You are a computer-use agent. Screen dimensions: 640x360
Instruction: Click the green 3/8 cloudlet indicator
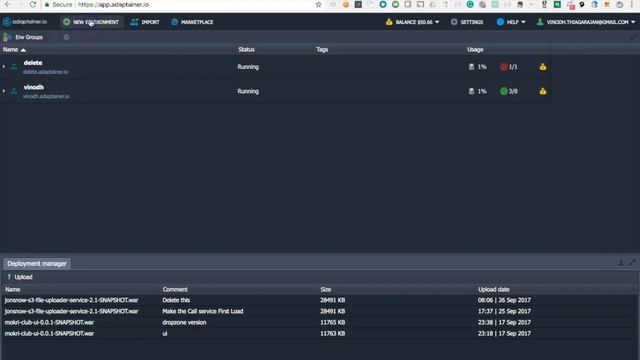(509, 91)
